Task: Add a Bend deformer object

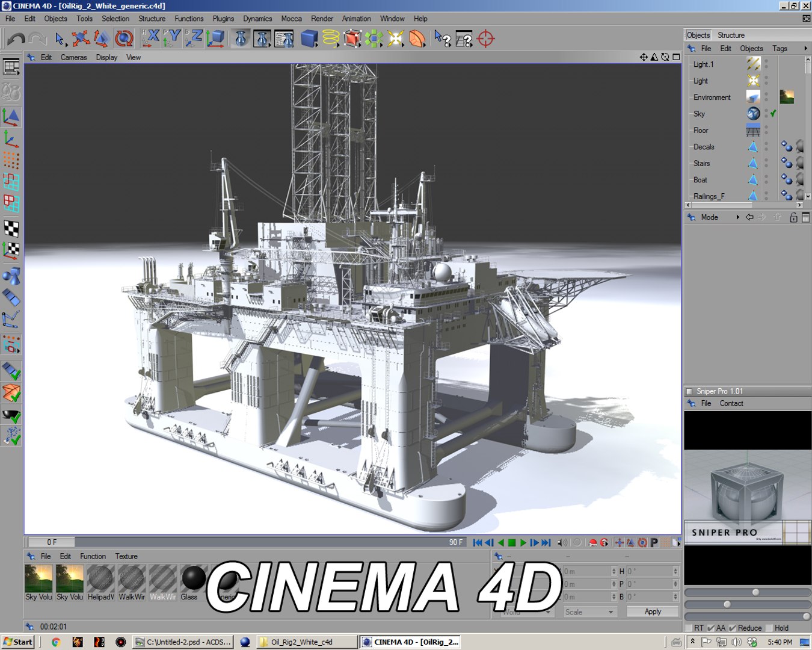Action: point(417,39)
